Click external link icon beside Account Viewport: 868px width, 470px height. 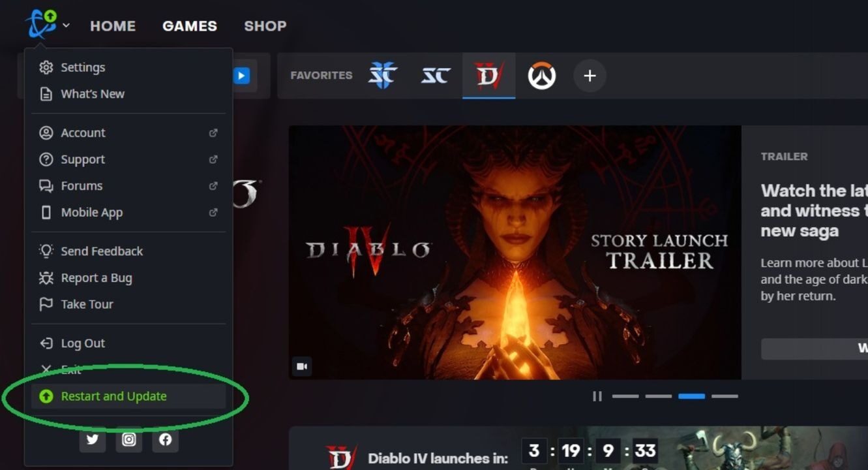[213, 133]
